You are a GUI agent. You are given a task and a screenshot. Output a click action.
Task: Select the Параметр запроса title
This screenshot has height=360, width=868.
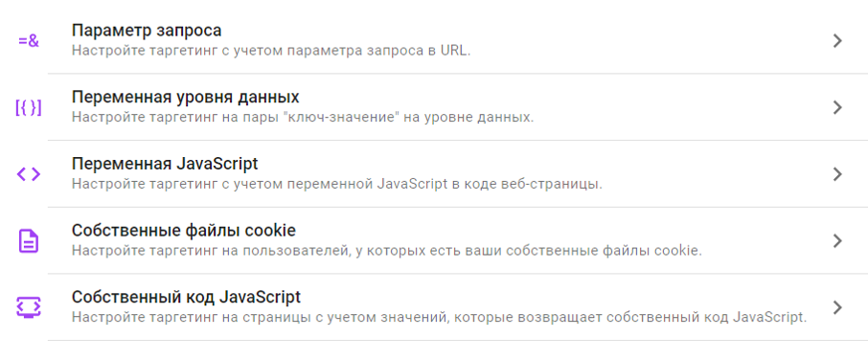coord(147,31)
